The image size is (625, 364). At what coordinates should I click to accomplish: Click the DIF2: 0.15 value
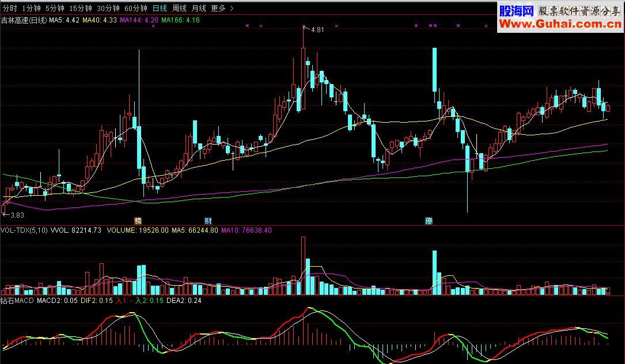97,301
